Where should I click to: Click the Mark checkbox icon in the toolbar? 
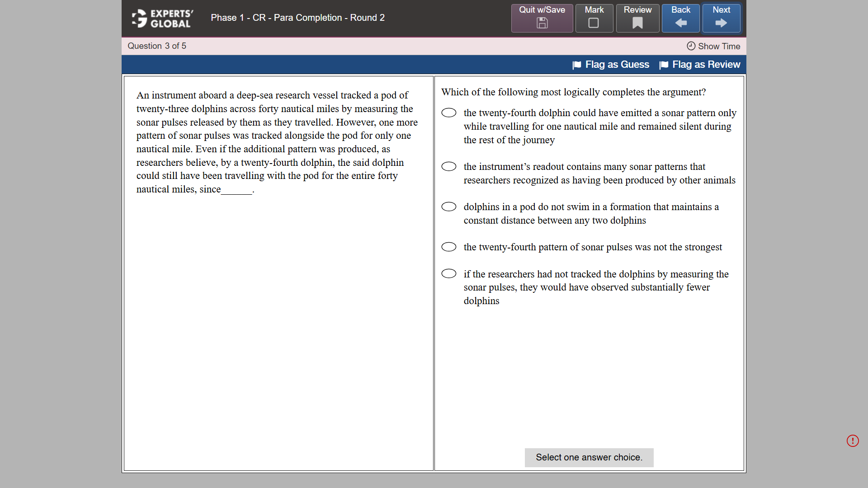[594, 23]
